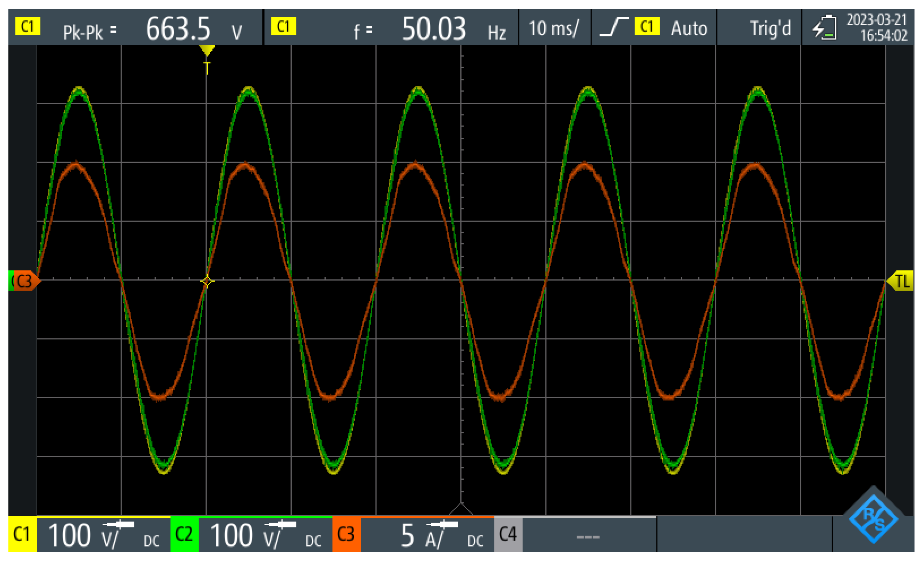This screenshot has height=561, width=924.
Task: Click the battery charging status icon
Action: tap(824, 27)
